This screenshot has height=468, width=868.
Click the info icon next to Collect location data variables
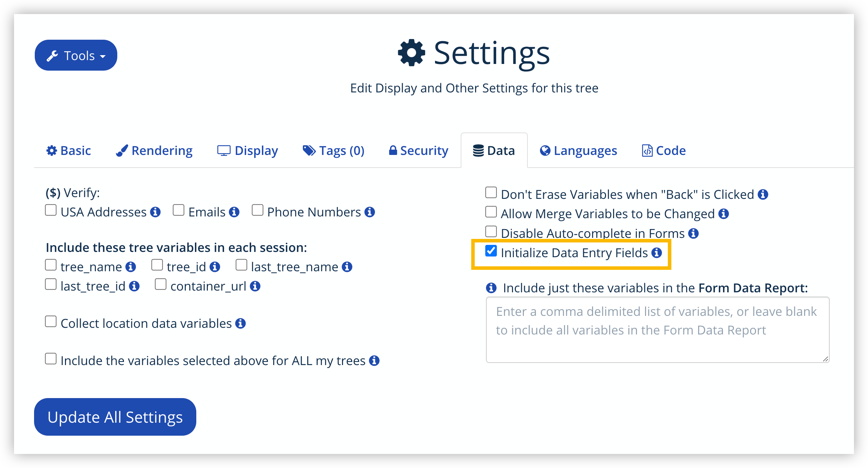[x=241, y=324]
